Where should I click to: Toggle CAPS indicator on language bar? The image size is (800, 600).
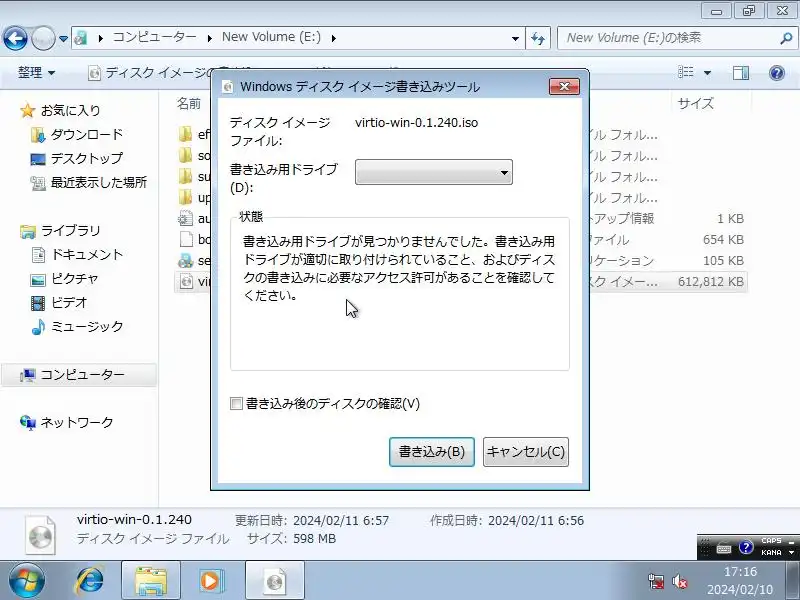tap(771, 541)
